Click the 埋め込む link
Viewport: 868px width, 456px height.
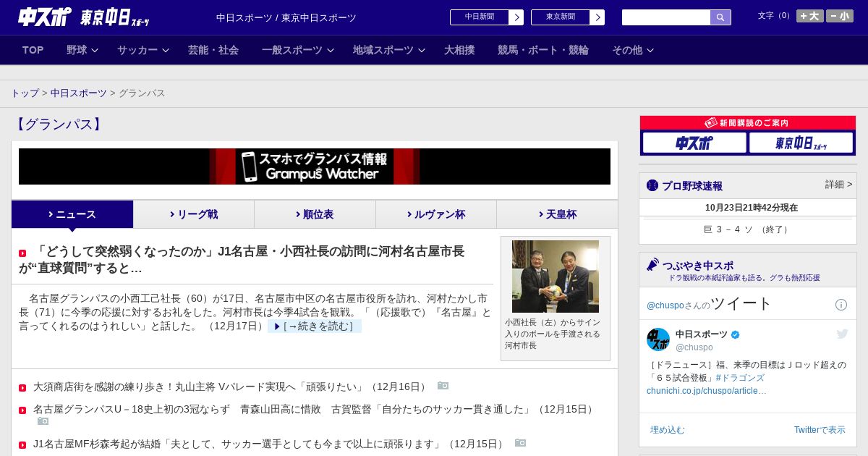(667, 430)
